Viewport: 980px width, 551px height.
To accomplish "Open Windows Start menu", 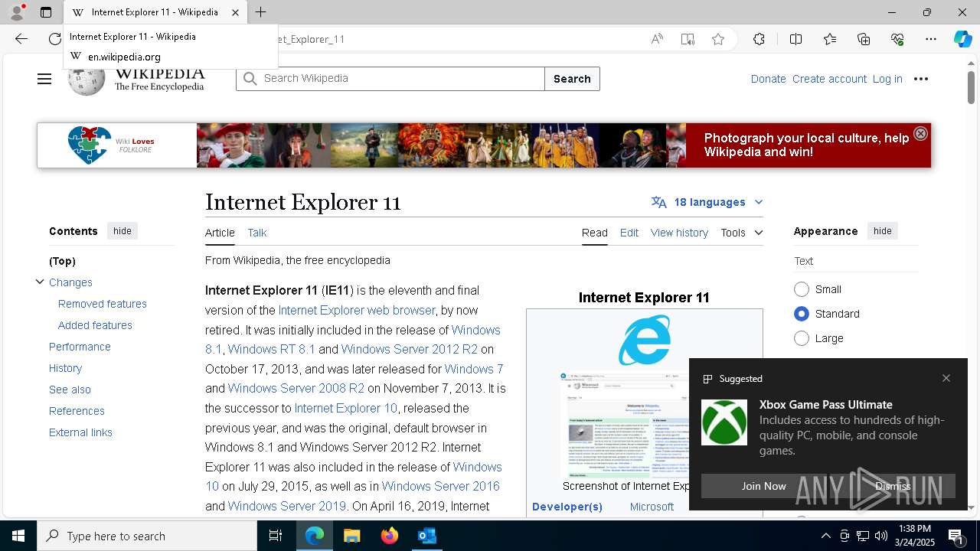I will coord(18,536).
